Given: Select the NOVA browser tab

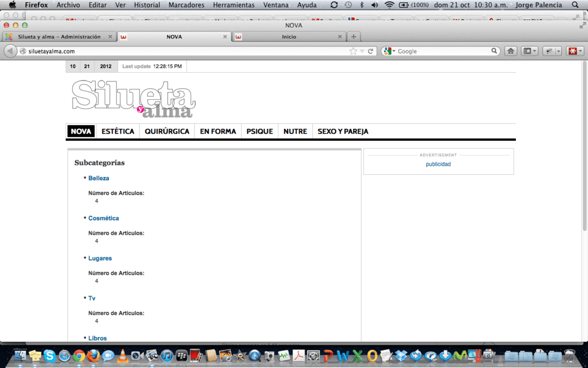Looking at the screenshot, I should (174, 37).
